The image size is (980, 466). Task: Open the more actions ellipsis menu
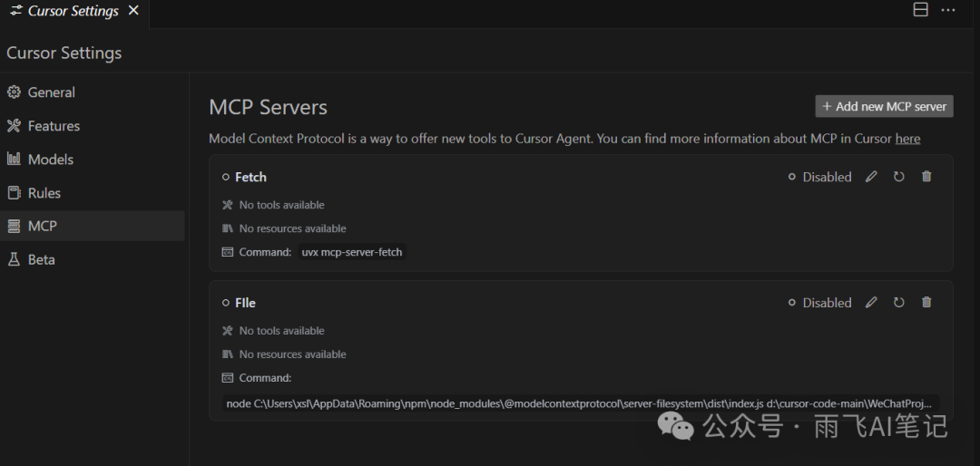948,10
